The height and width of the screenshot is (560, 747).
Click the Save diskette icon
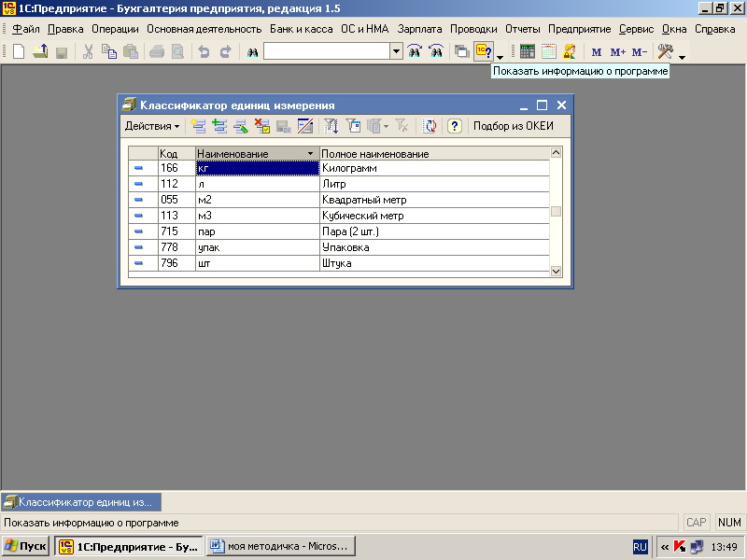click(62, 51)
